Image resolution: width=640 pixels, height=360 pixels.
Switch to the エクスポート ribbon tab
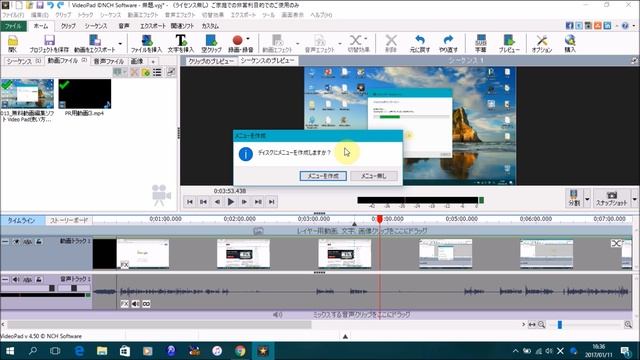pyautogui.click(x=153, y=26)
